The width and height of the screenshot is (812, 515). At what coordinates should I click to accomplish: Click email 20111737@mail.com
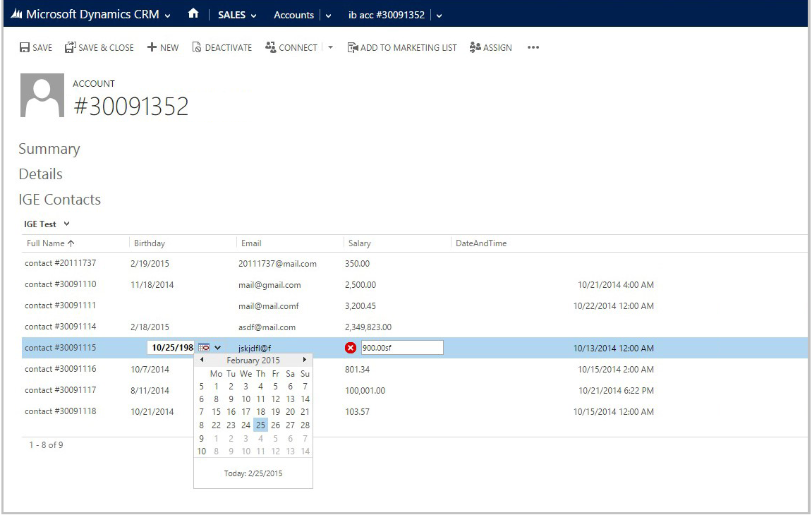pyautogui.click(x=277, y=264)
